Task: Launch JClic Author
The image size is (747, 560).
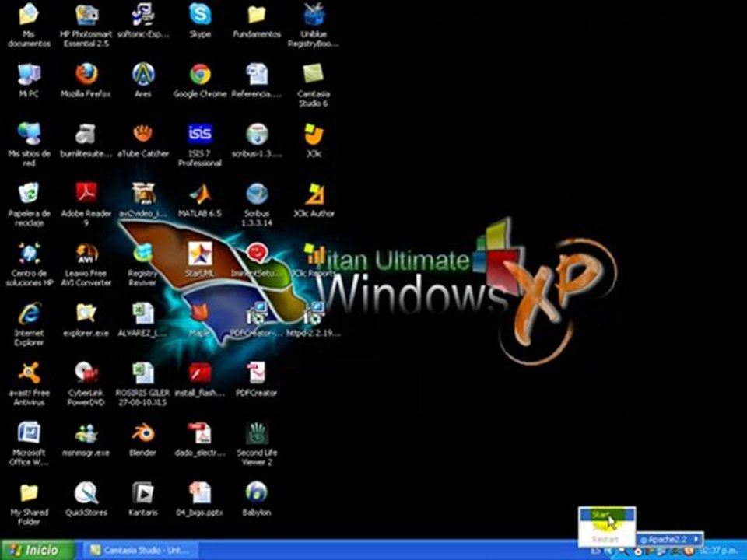Action: 314,200
